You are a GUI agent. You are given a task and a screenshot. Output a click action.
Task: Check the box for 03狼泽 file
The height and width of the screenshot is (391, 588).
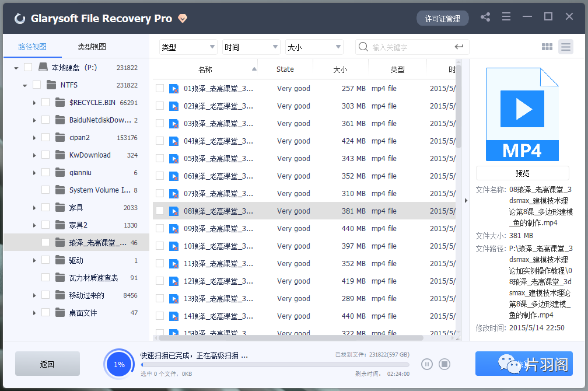pos(160,123)
